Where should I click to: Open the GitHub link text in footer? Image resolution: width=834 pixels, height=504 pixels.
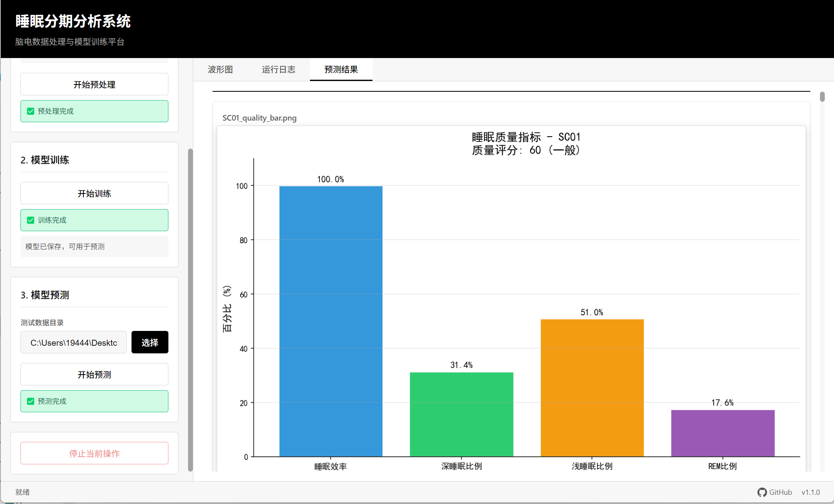pyautogui.click(x=780, y=492)
